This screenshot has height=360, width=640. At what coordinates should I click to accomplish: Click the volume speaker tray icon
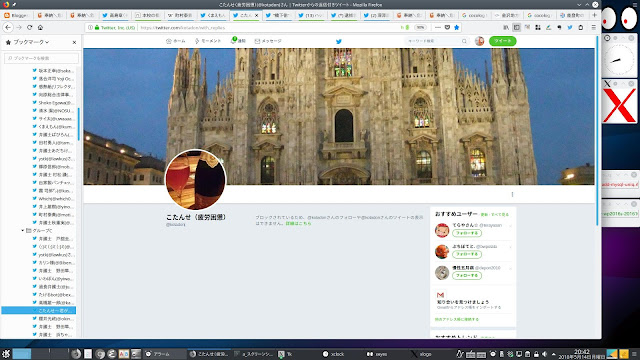pyautogui.click(x=544, y=354)
